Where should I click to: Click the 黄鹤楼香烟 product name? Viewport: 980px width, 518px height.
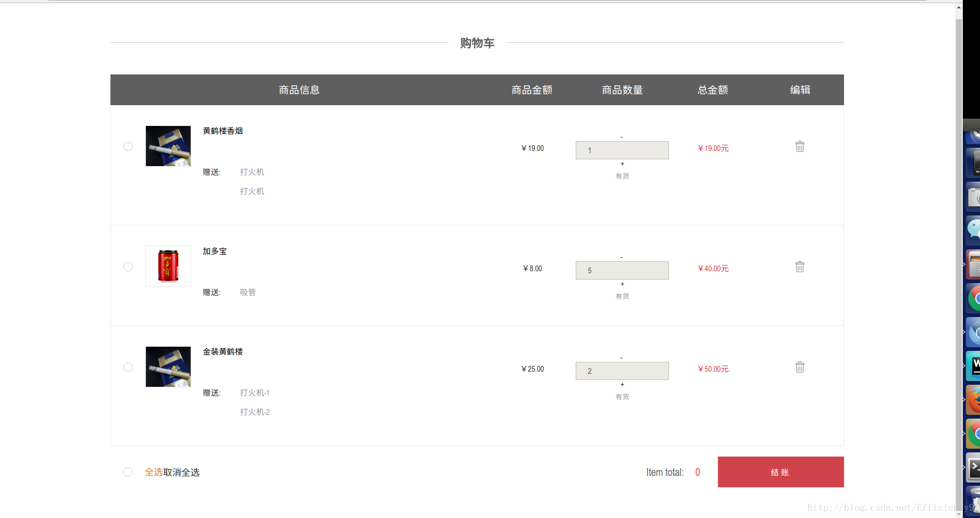pyautogui.click(x=223, y=131)
